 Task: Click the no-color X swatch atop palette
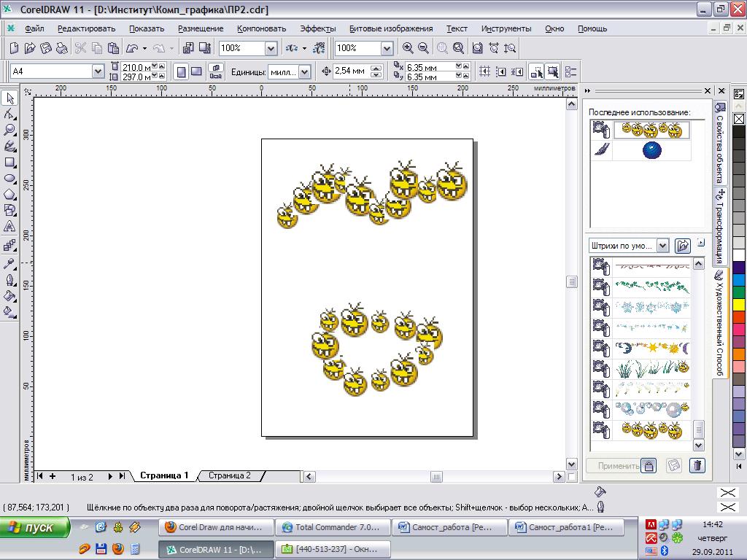coord(738,119)
